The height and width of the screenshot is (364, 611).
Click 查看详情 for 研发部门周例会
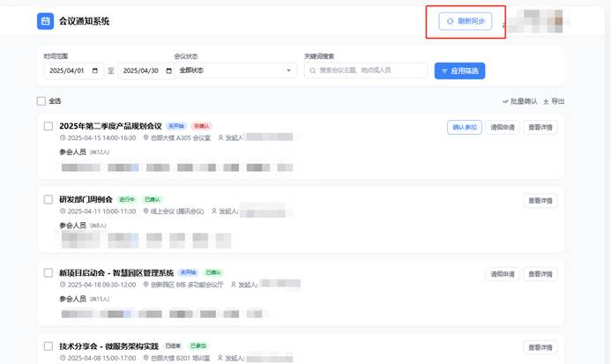pos(540,201)
